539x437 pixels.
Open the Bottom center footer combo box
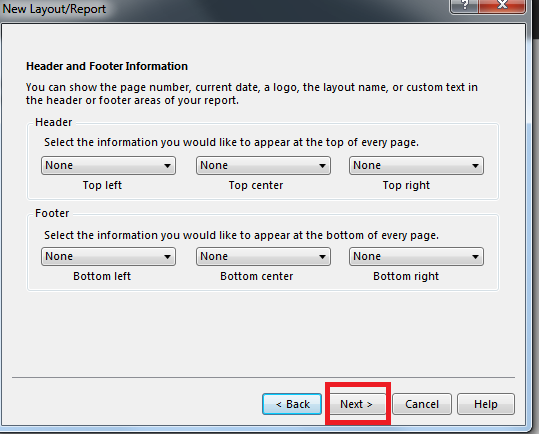(x=263, y=257)
